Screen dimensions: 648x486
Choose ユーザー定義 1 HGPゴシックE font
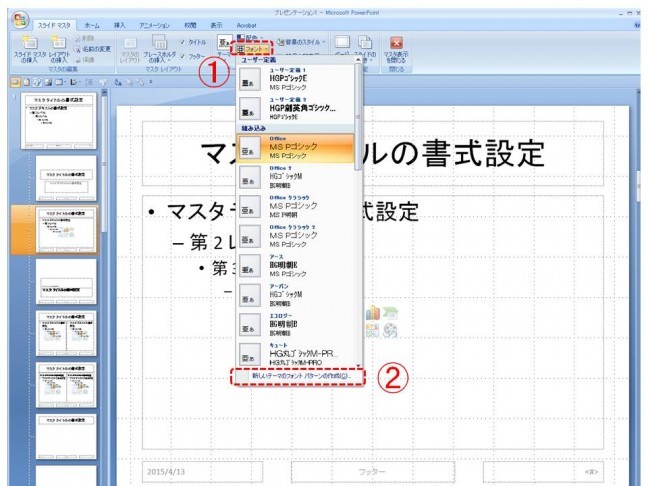(298, 78)
